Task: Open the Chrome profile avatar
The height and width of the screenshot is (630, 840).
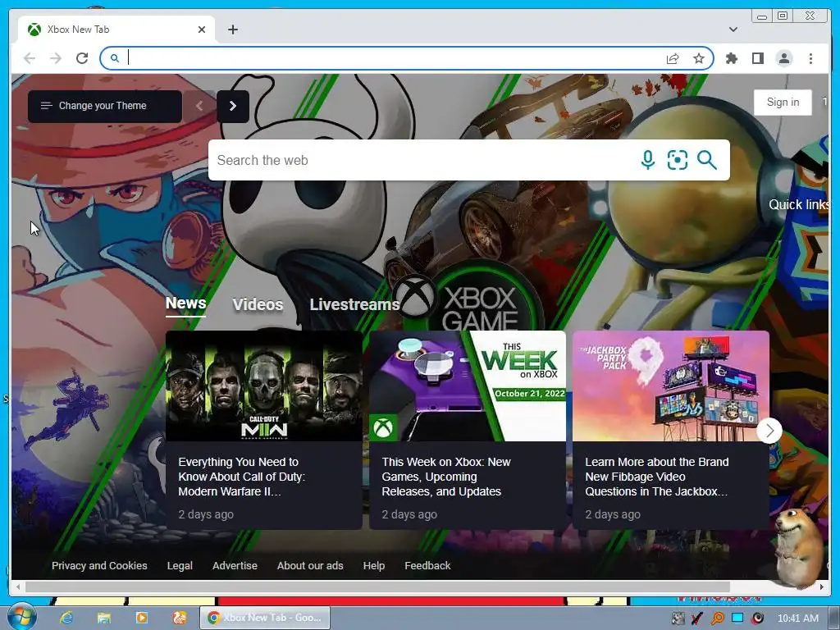Action: pyautogui.click(x=783, y=58)
